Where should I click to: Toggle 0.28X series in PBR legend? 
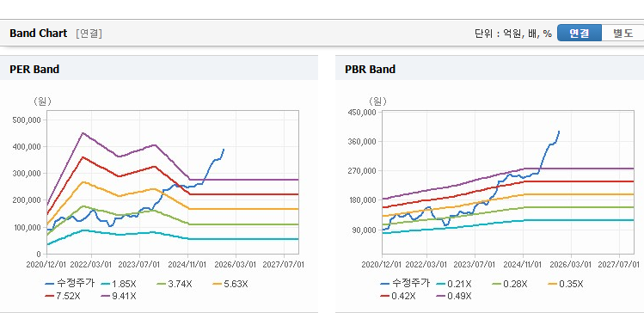coord(510,284)
